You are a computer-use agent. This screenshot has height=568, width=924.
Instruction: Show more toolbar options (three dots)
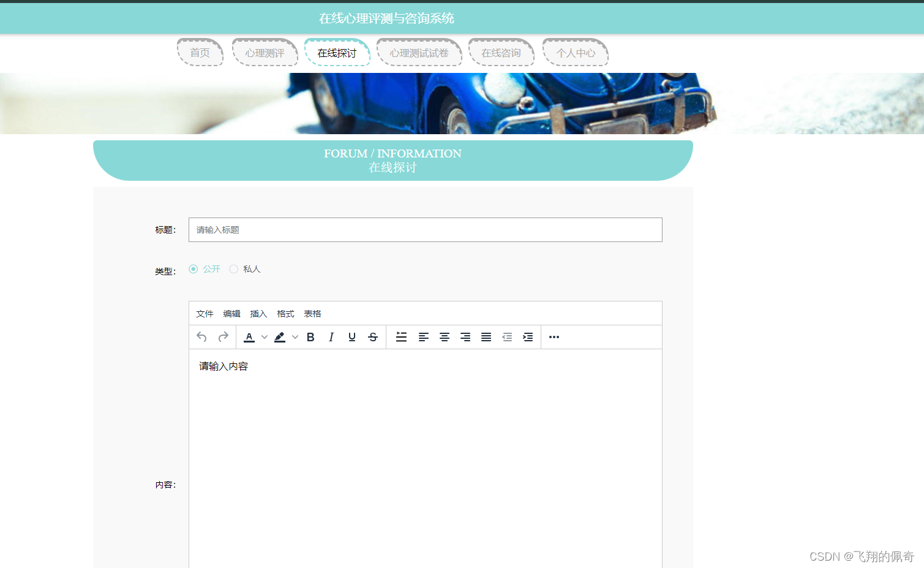click(x=554, y=337)
